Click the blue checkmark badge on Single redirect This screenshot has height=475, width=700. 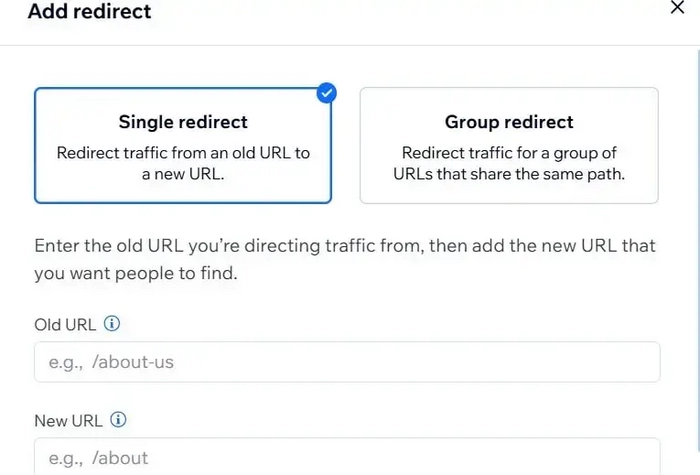[x=326, y=93]
